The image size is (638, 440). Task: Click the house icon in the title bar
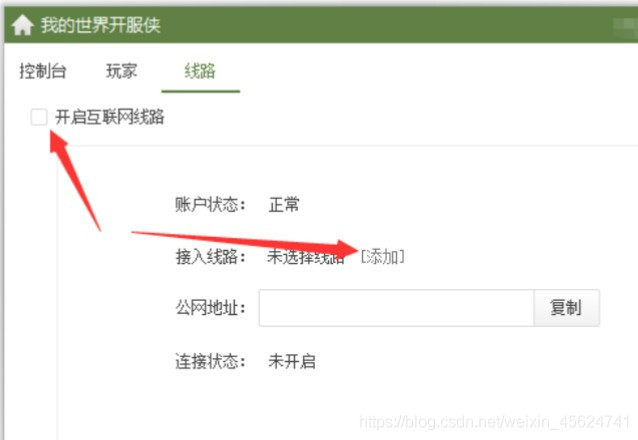tap(22, 25)
